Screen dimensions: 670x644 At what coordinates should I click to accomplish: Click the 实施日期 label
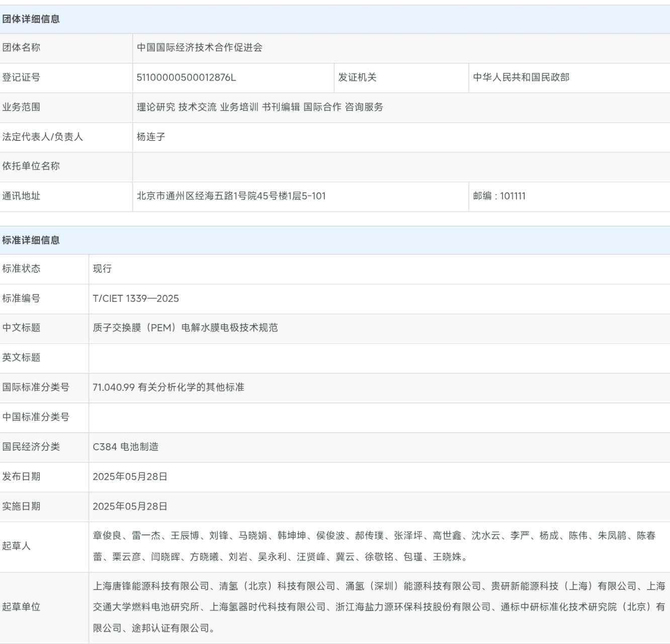tap(21, 506)
